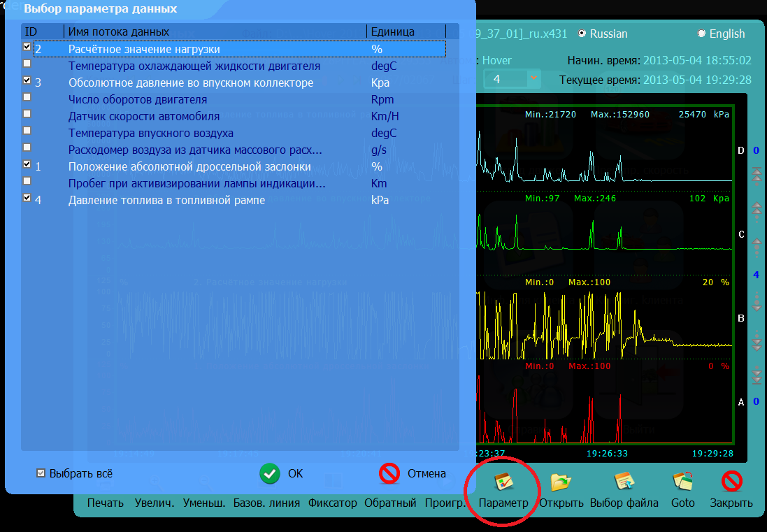Screen dimensions: 767x532
Task: Check Датчик скорости автомобиля checkbox
Action: tap(27, 113)
